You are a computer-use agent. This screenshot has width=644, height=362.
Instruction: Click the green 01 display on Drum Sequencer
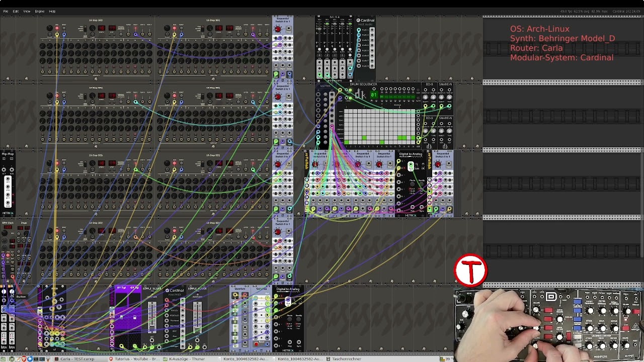pos(373,94)
